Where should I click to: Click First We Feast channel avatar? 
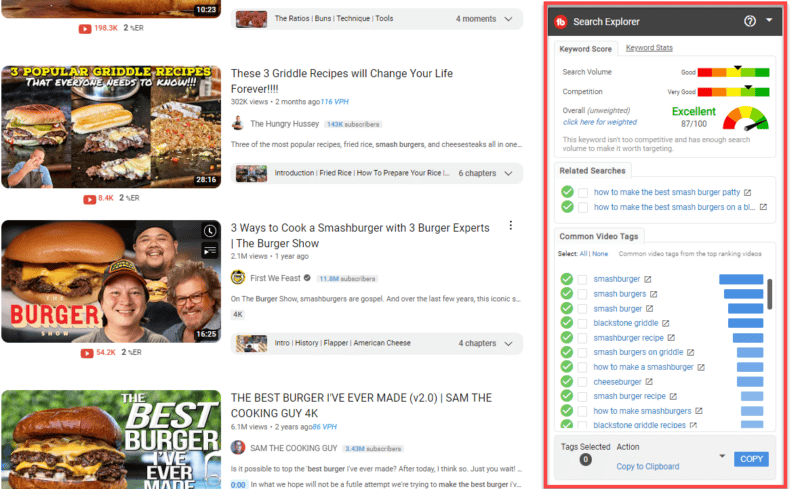(x=238, y=277)
